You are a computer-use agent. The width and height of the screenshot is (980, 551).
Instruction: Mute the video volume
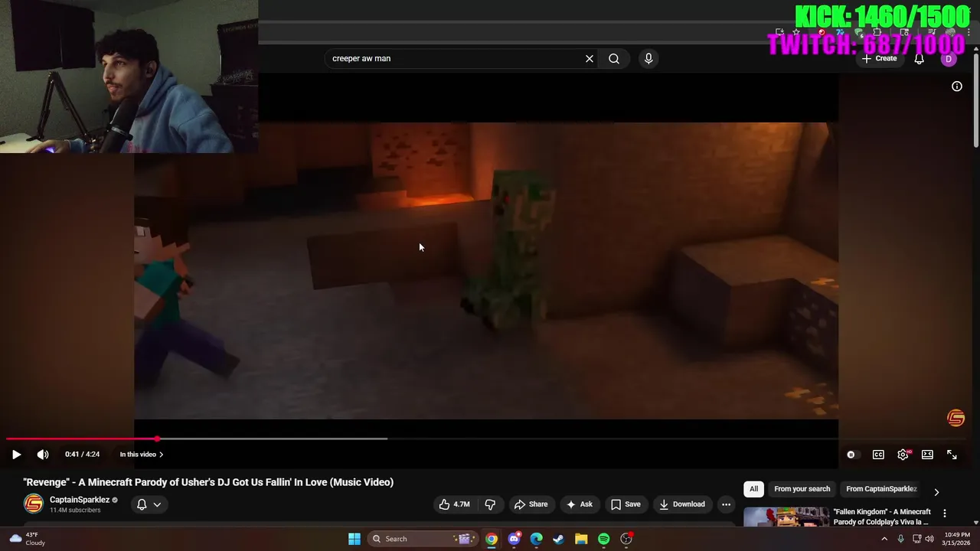pyautogui.click(x=43, y=455)
